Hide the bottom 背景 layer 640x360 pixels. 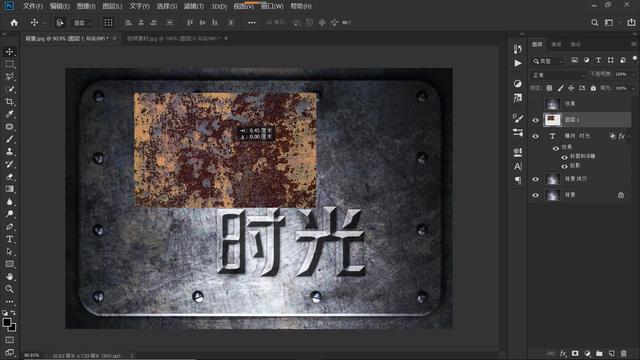tap(536, 196)
